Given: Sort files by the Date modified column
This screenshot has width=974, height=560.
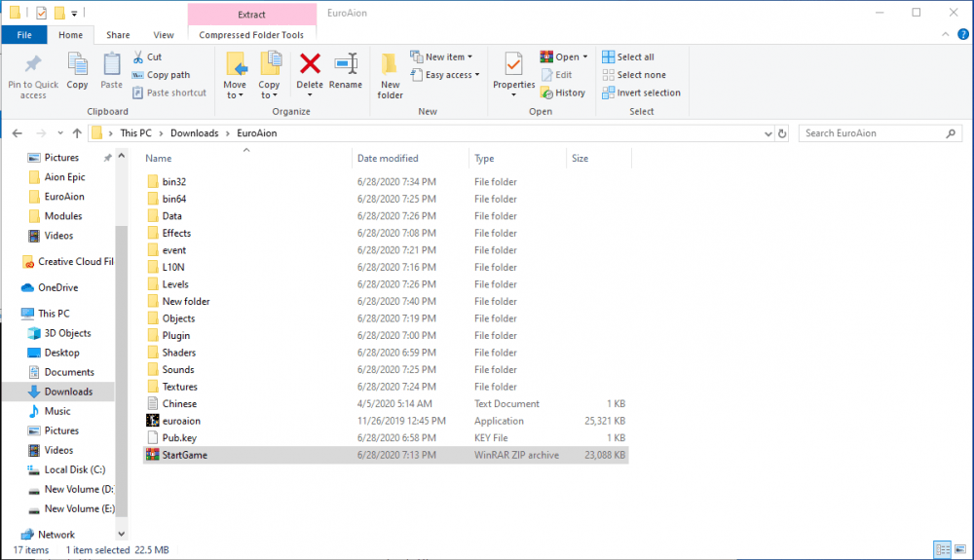Looking at the screenshot, I should pyautogui.click(x=388, y=158).
